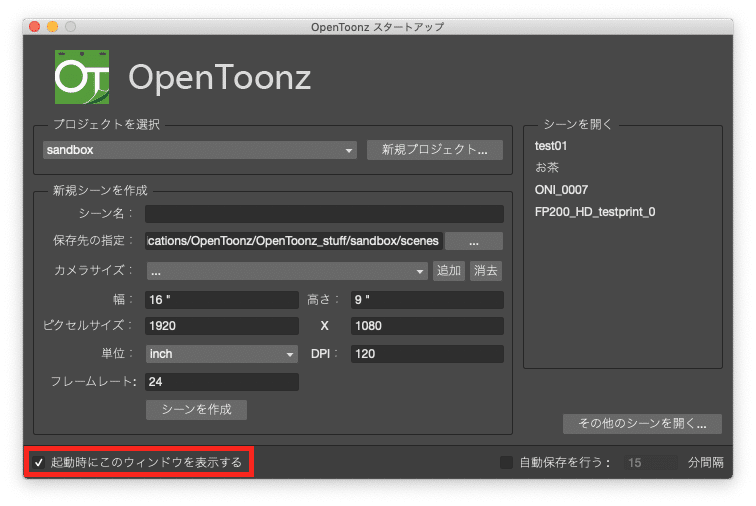The width and height of the screenshot is (756, 506).
Task: Click the OpenToonz logo icon
Action: (x=81, y=77)
